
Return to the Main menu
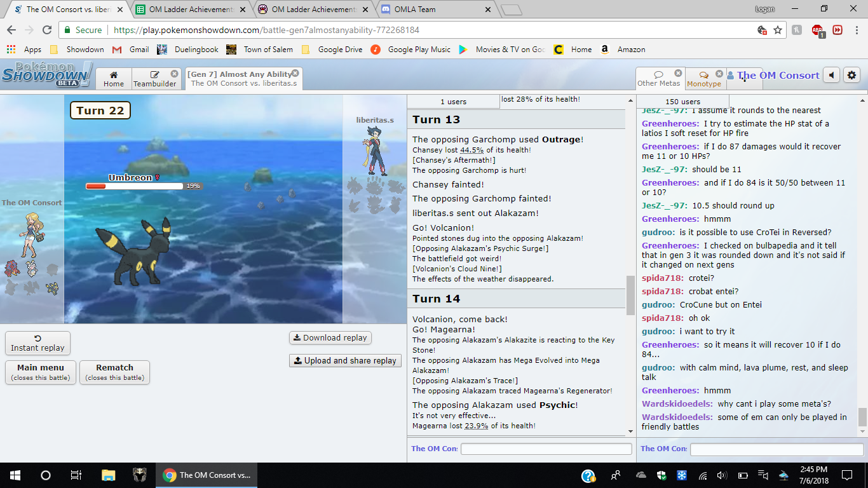(41, 372)
